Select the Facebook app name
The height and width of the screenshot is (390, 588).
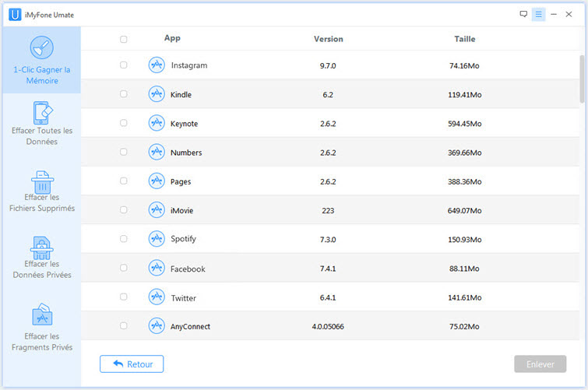pyautogui.click(x=188, y=269)
